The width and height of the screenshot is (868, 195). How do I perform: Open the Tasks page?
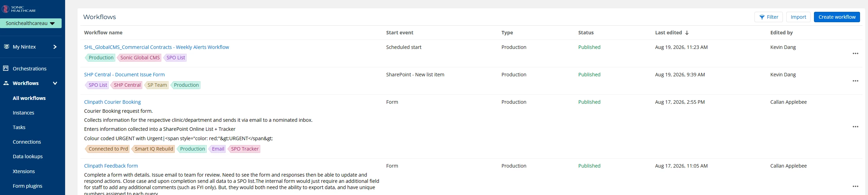coord(19,127)
